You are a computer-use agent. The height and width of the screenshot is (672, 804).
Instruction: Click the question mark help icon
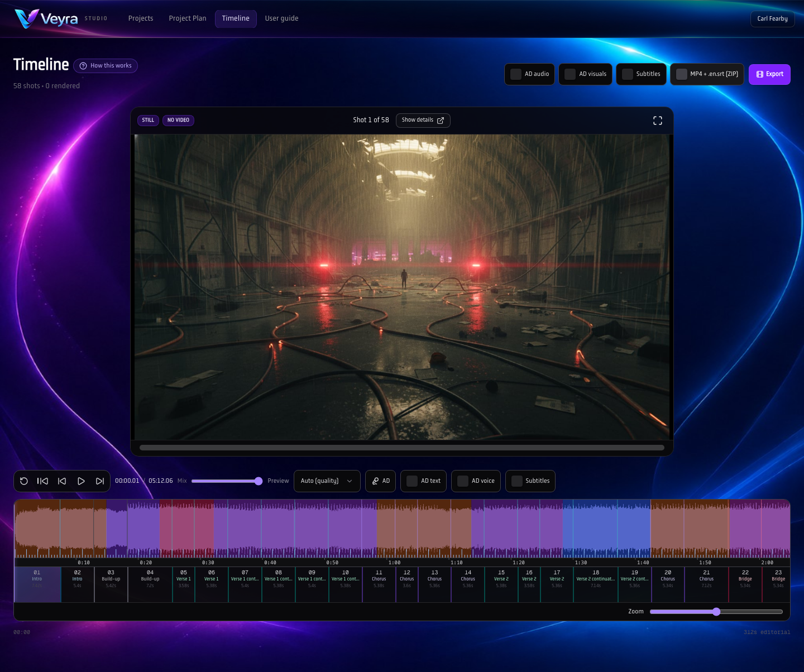pos(83,66)
